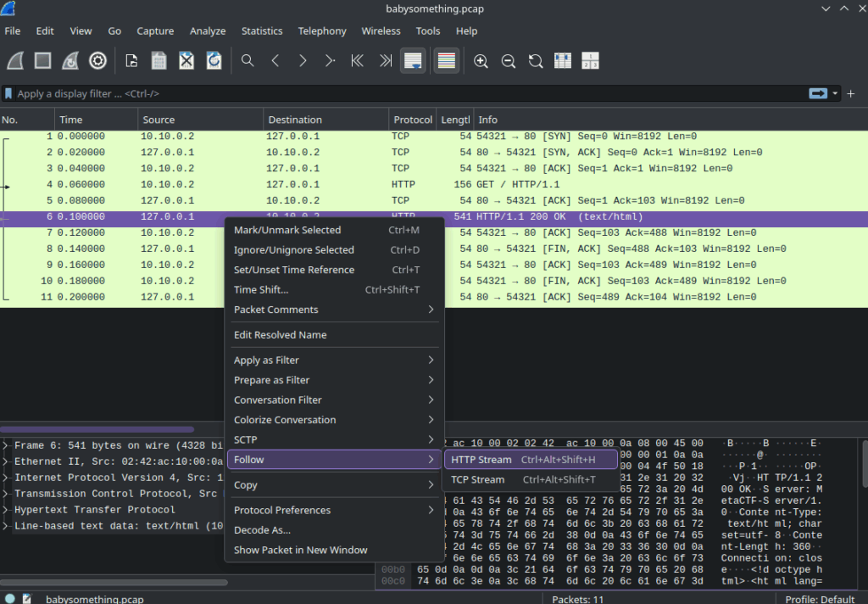Expand Transmission Control Protocol details
Image resolution: width=868 pixels, height=604 pixels.
6,494
